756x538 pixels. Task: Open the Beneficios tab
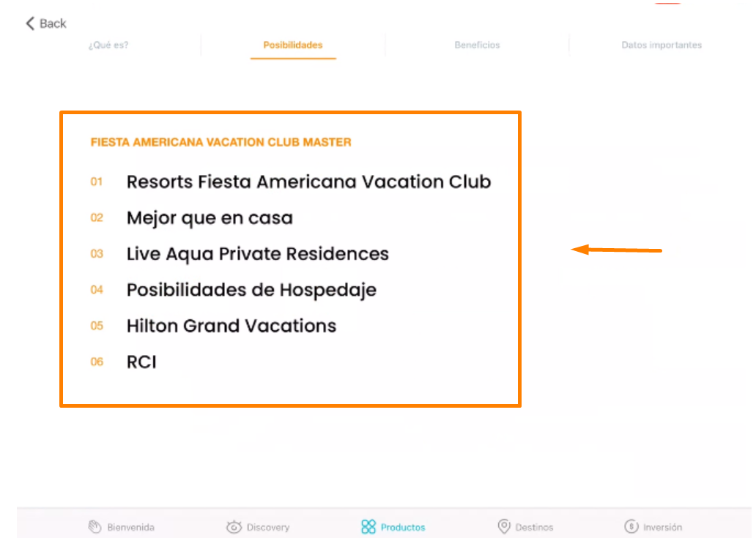477,45
